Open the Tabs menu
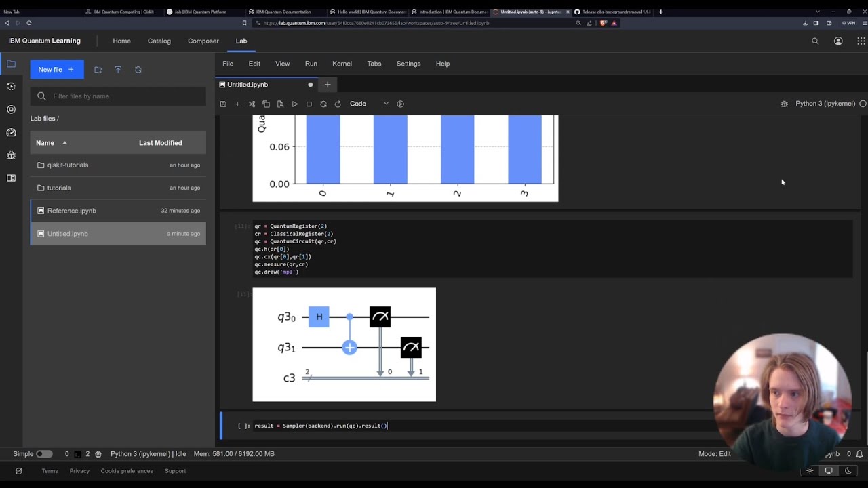This screenshot has width=868, height=488. [x=374, y=64]
